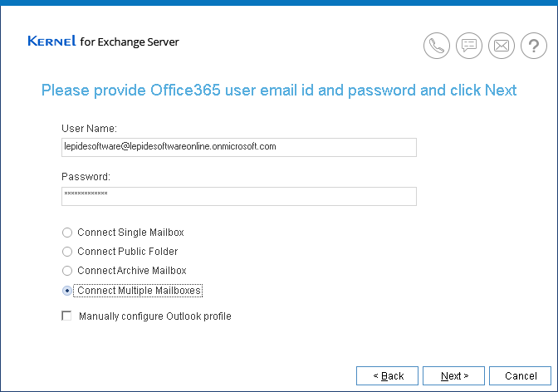Open the live chat icon
Screen dimensions: 558x392
click(x=469, y=46)
